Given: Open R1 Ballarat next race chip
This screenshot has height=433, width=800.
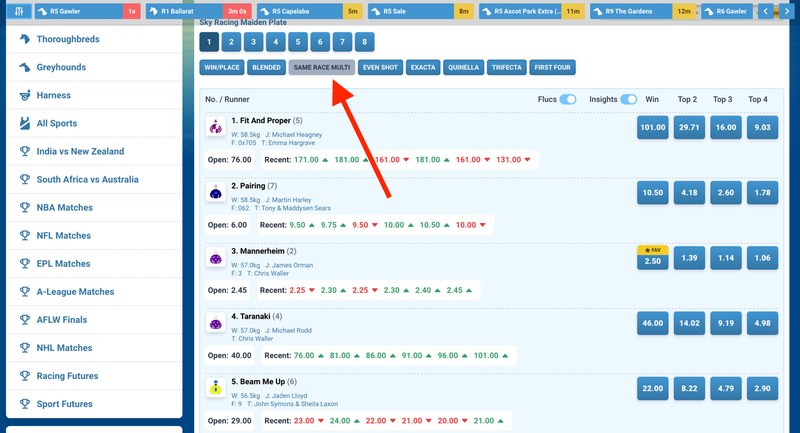Looking at the screenshot, I should click(198, 11).
